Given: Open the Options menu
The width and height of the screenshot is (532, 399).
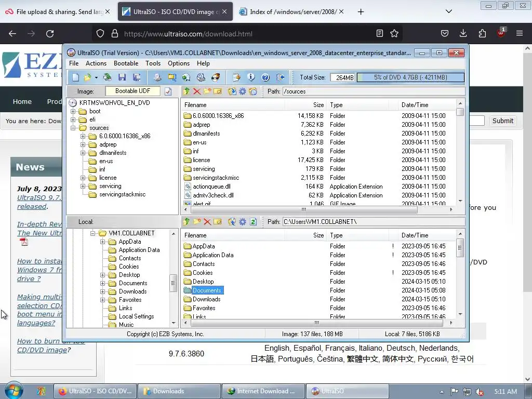Looking at the screenshot, I should [x=179, y=63].
